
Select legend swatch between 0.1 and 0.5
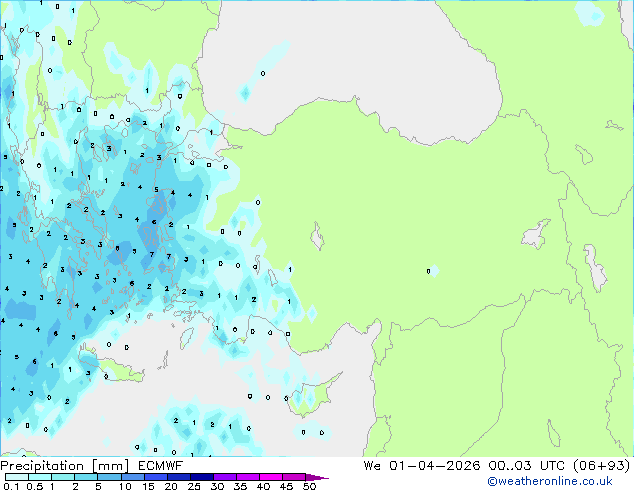pyautogui.click(x=17, y=477)
